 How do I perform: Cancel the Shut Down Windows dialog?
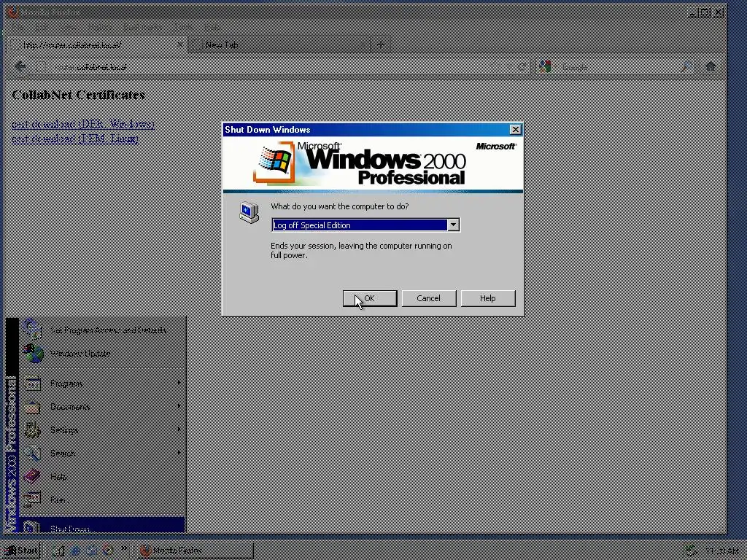point(429,298)
